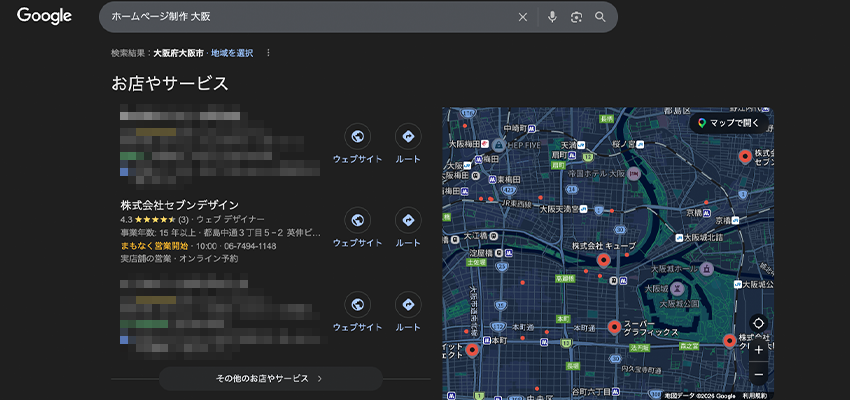This screenshot has width=850, height=400.
Task: Open website icon for listing below 株式会社セブンデザイン
Action: [x=357, y=304]
